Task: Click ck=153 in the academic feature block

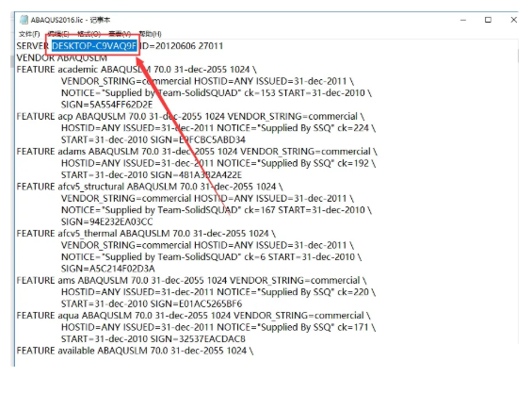Action: click(260, 92)
